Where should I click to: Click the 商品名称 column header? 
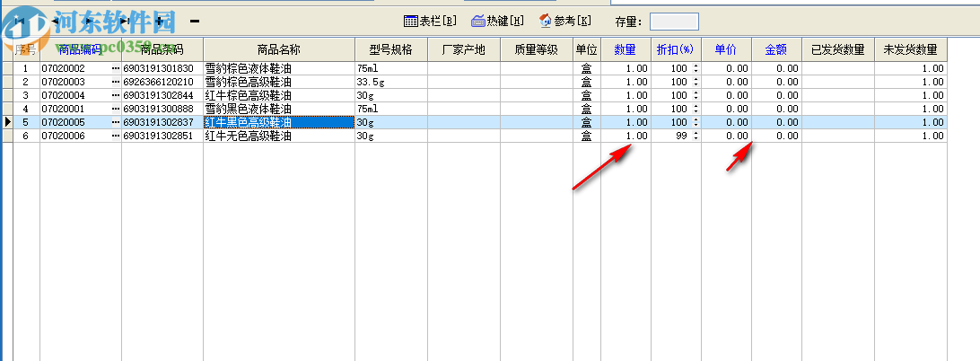[279, 50]
